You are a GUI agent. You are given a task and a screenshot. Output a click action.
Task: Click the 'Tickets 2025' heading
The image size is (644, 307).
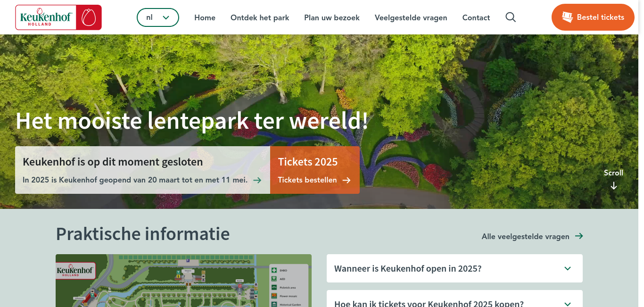tap(308, 162)
